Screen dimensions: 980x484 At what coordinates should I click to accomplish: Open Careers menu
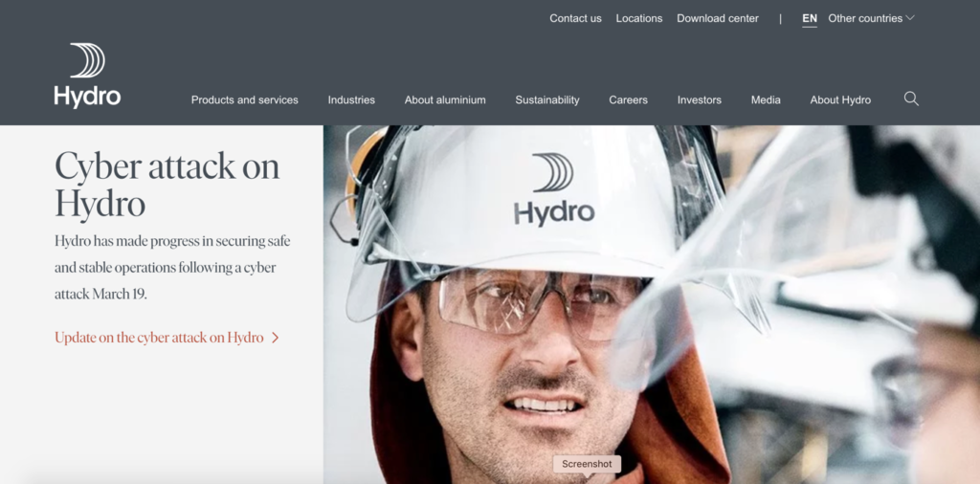(628, 99)
